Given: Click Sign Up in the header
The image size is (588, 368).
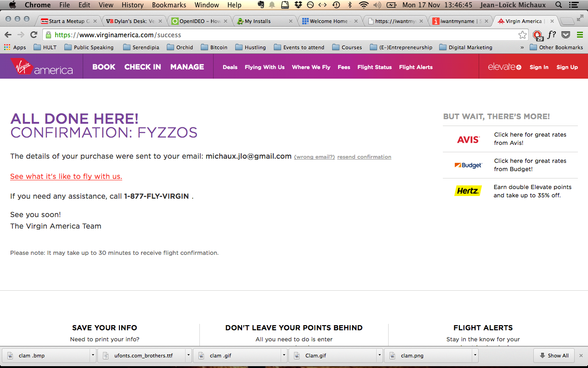Looking at the screenshot, I should pyautogui.click(x=567, y=67).
